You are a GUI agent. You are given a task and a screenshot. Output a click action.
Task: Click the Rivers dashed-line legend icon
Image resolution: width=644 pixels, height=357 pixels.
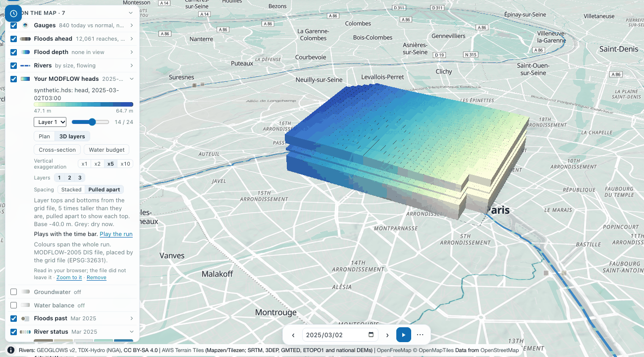coord(25,65)
